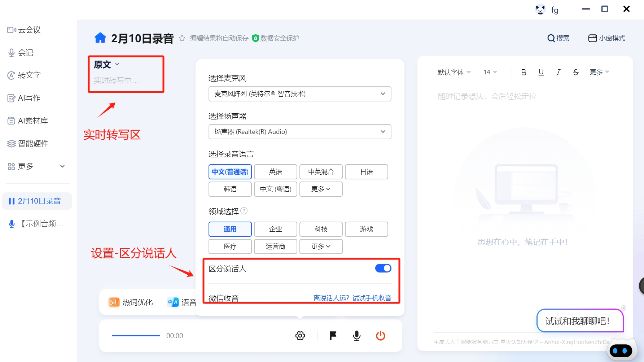Toggle italic formatting in notes
The image size is (644, 362).
point(558,72)
